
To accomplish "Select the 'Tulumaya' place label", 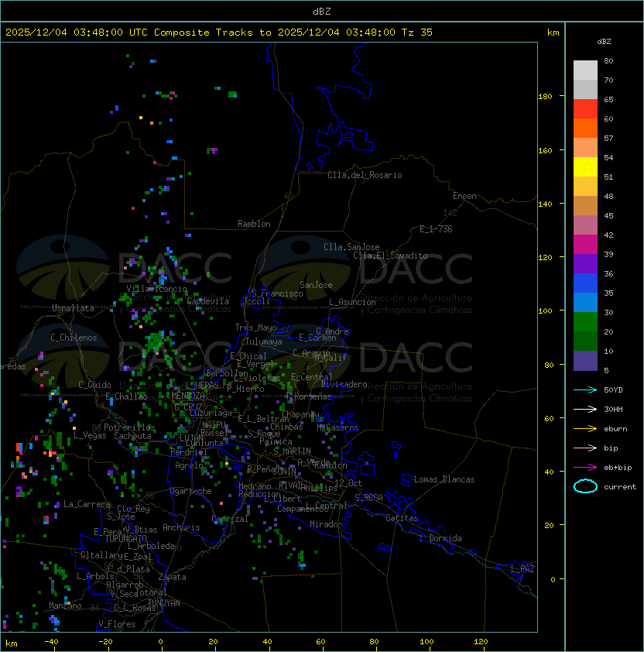I will (264, 341).
